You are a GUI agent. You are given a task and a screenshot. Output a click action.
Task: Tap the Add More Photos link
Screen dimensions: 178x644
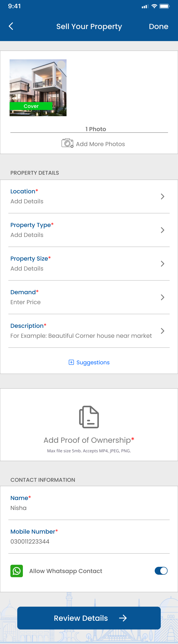pos(100,144)
